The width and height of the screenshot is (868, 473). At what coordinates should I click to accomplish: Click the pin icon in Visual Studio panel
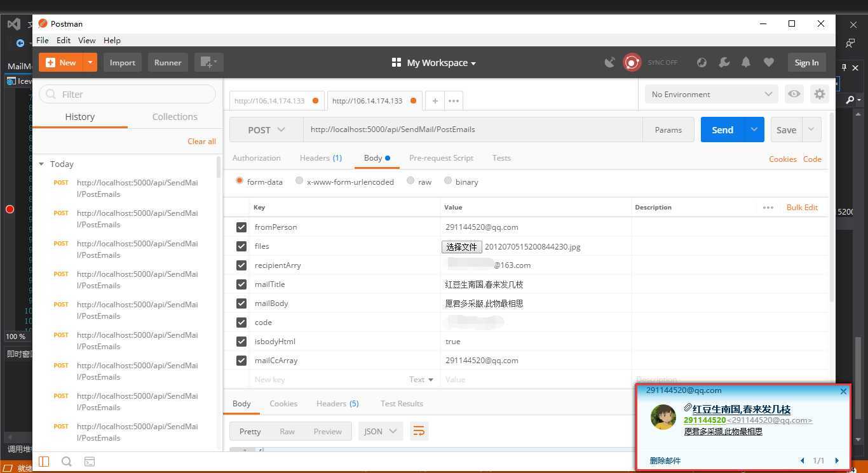[844, 67]
